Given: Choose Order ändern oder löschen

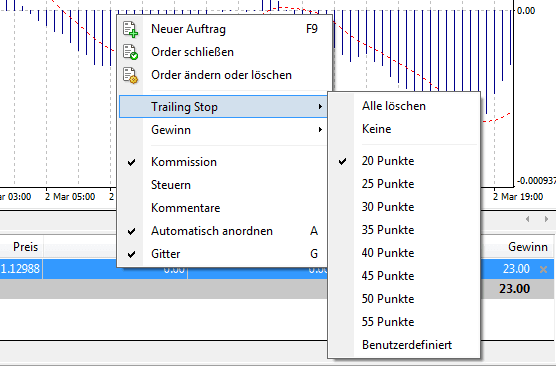Looking at the screenshot, I should point(223,75).
